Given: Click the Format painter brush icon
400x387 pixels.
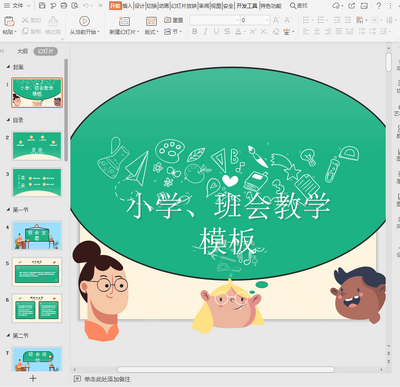Looking at the screenshot, I should (x=53, y=21).
